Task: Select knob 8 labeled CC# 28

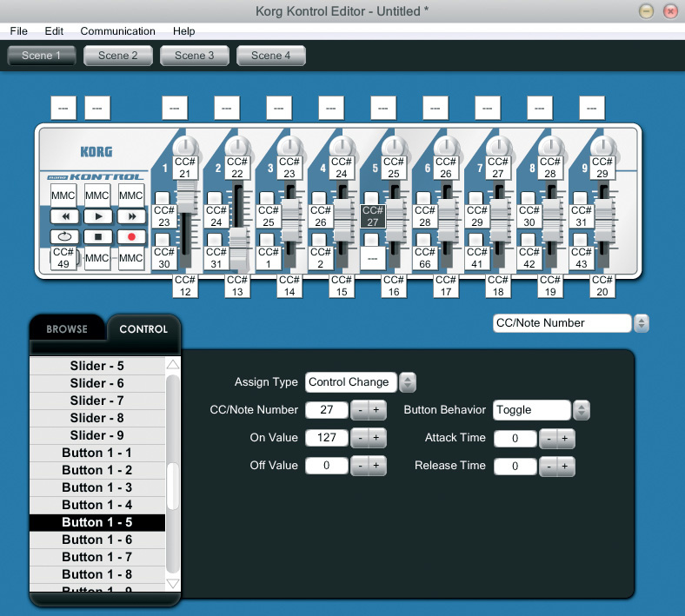Action: (x=550, y=168)
